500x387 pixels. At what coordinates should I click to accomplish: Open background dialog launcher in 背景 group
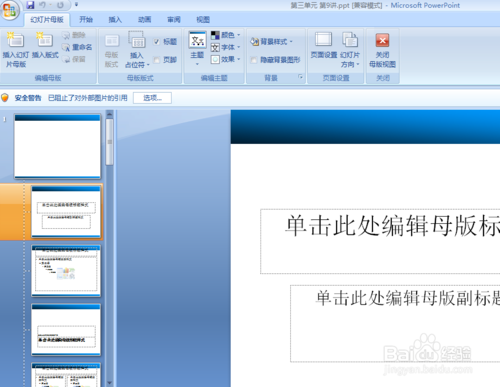(x=300, y=77)
